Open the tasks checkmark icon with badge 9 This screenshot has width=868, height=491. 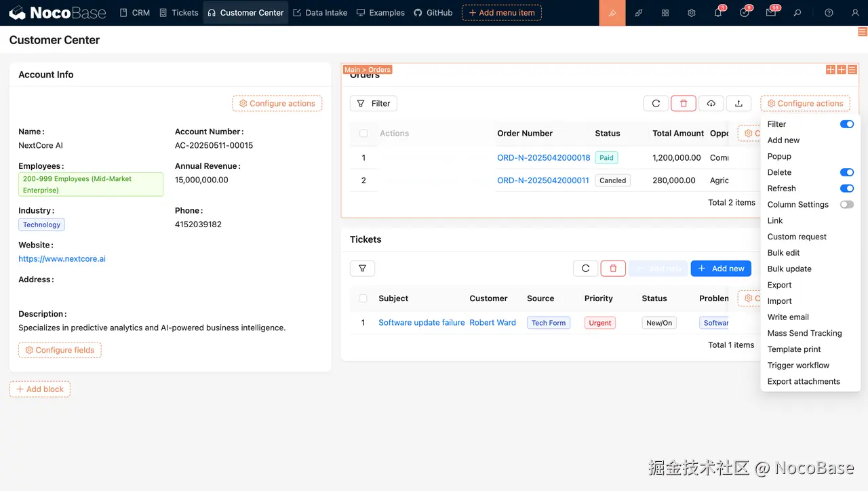point(745,13)
